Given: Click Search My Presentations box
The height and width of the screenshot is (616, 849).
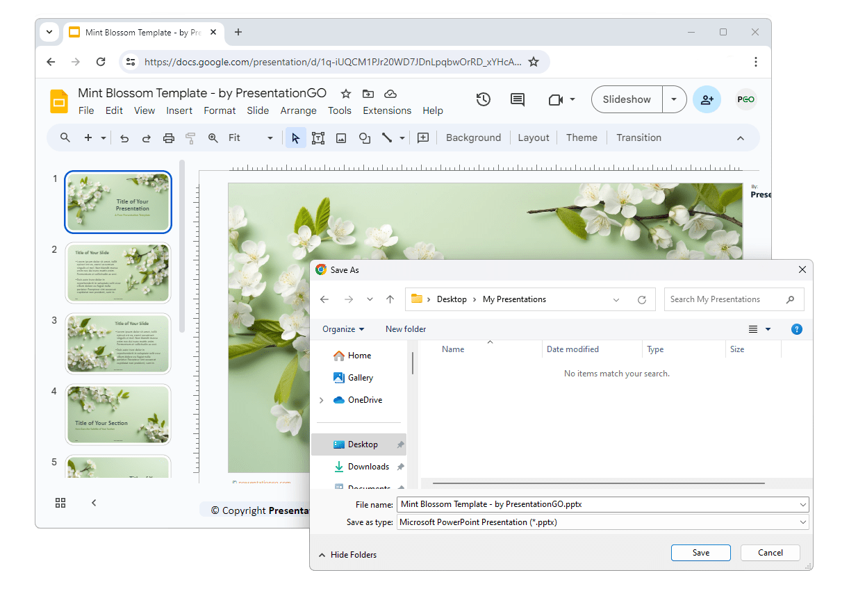Looking at the screenshot, I should coord(734,299).
